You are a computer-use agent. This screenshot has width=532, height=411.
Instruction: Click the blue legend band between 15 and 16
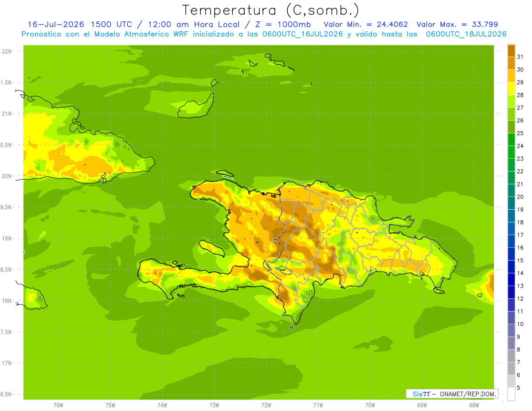[x=511, y=254]
